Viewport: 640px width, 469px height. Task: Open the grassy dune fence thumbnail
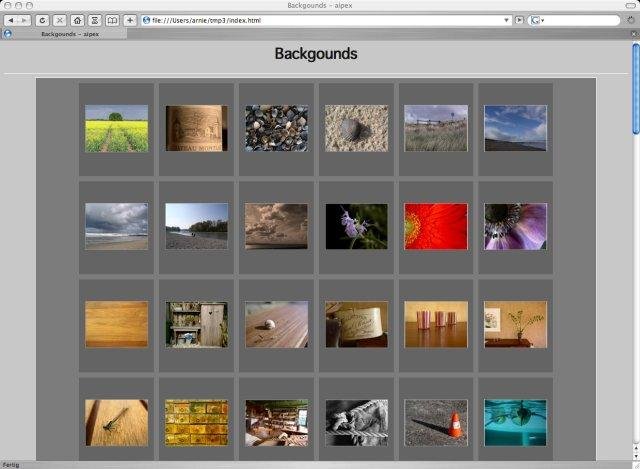coord(436,128)
